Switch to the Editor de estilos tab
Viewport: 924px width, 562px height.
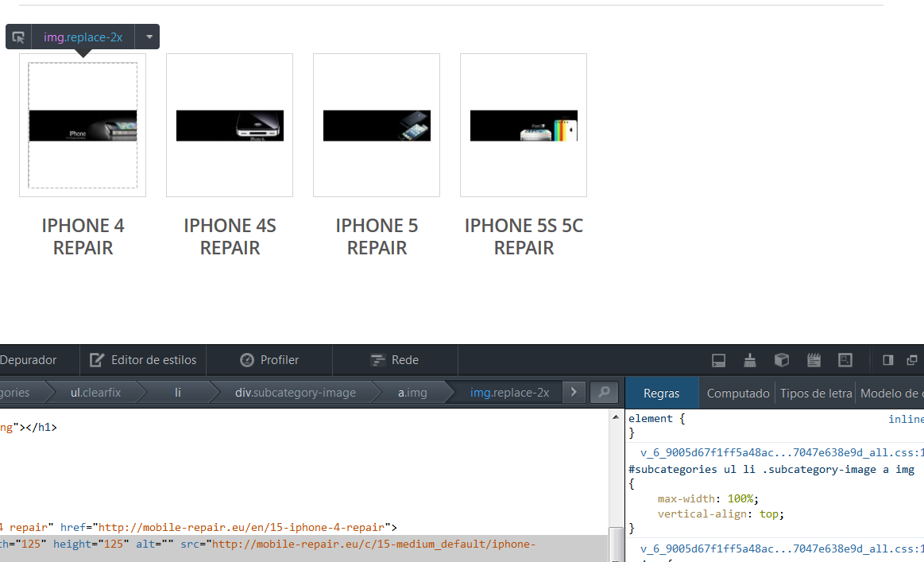[143, 360]
